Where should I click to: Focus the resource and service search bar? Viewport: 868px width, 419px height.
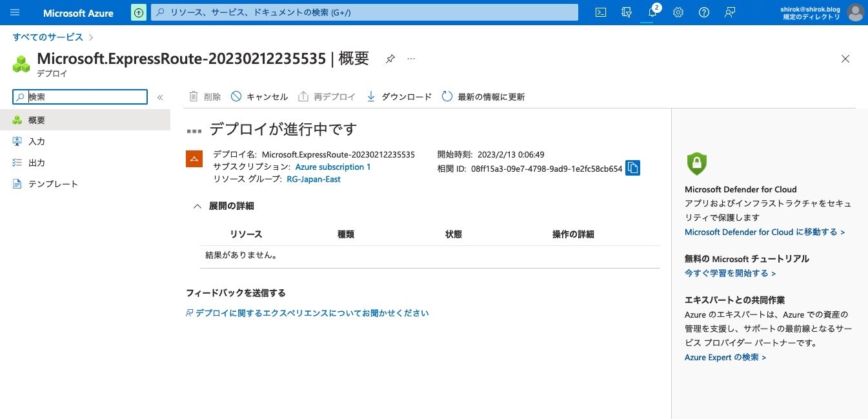click(365, 12)
